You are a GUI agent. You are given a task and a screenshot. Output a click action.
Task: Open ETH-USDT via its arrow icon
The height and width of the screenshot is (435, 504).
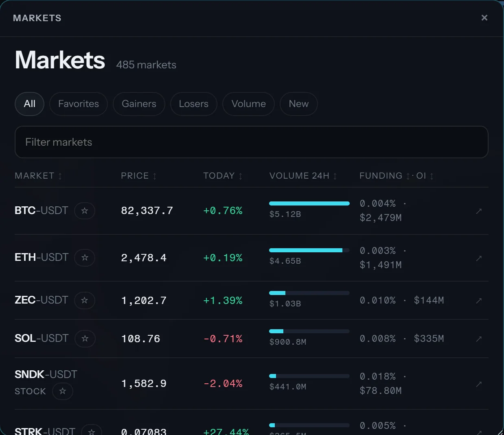[479, 258]
